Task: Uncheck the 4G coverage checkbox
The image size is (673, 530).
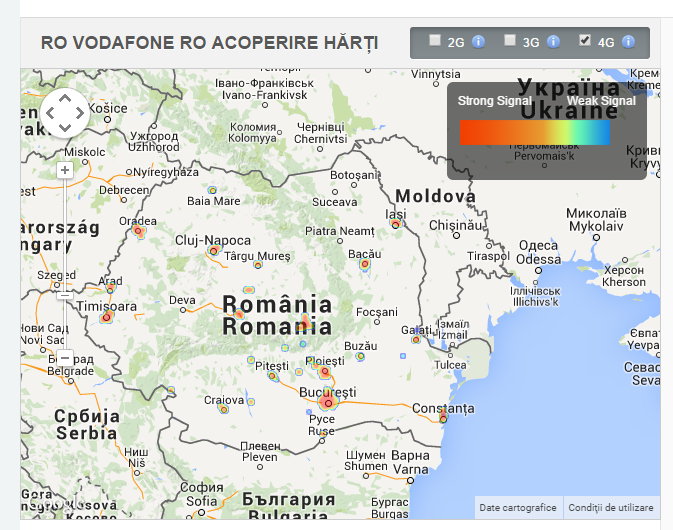Action: [585, 41]
